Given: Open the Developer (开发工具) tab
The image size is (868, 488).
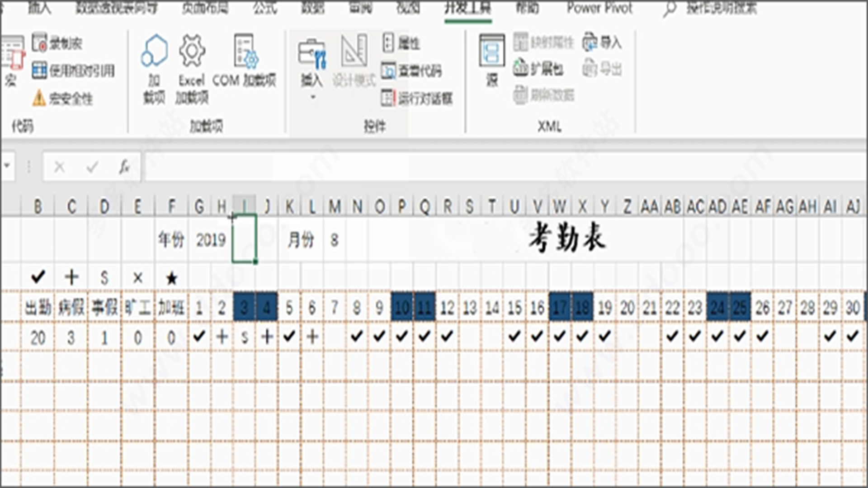Looking at the screenshot, I should coord(467,8).
